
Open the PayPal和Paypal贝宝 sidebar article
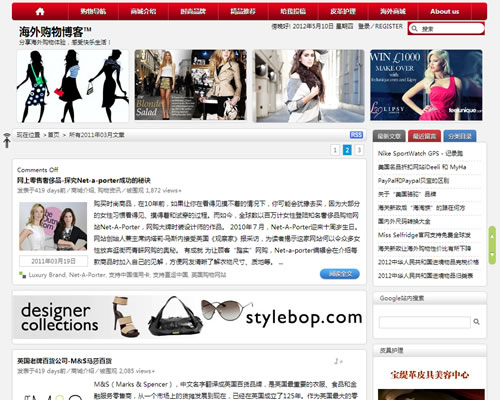[413, 181]
